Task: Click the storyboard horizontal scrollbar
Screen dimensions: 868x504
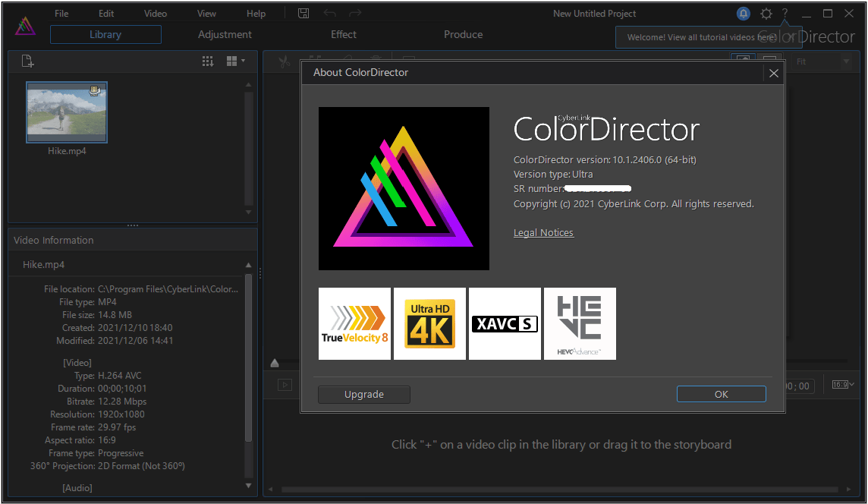Action: [x=560, y=489]
